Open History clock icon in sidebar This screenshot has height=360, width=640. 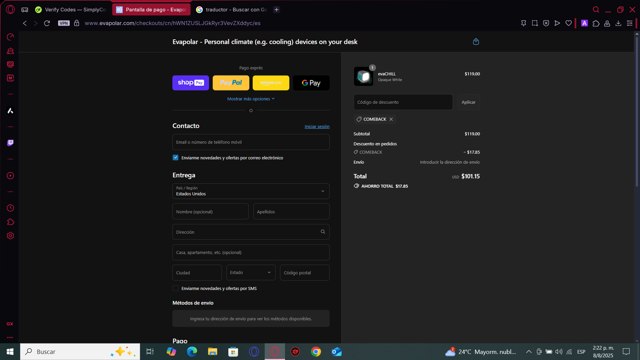[x=10, y=208]
